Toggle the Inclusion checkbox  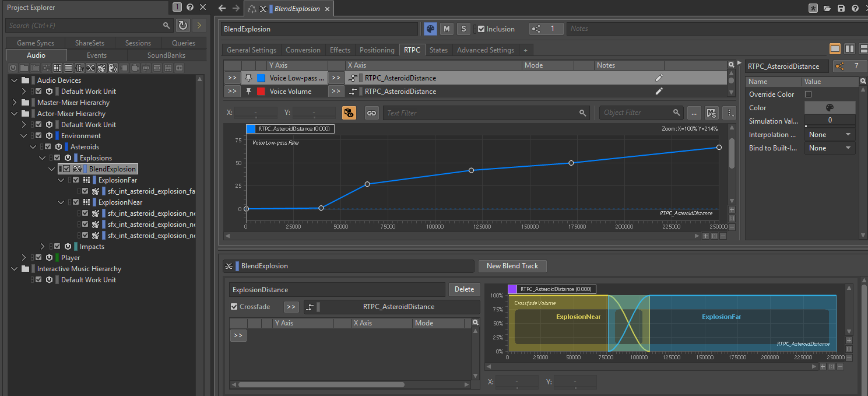(481, 29)
